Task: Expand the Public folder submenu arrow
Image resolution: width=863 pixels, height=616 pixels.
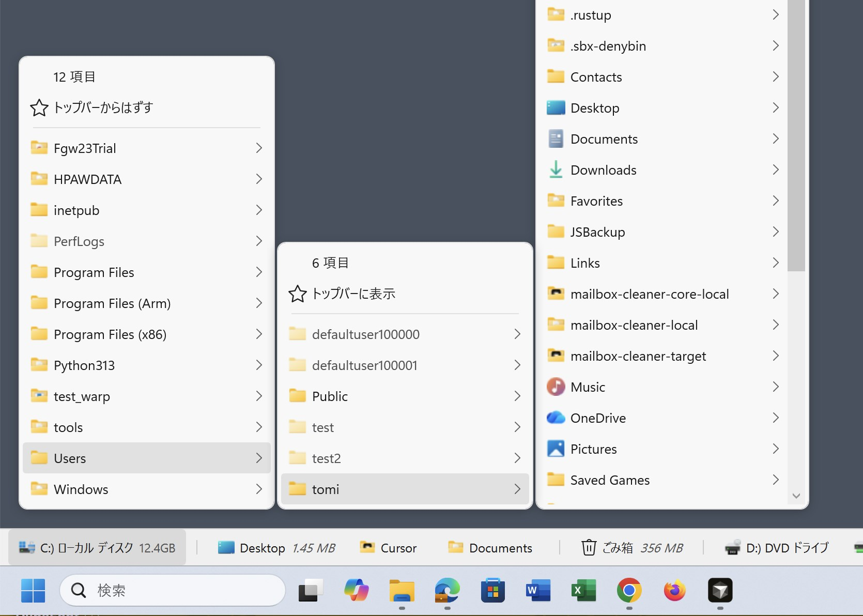Action: pyautogui.click(x=517, y=396)
